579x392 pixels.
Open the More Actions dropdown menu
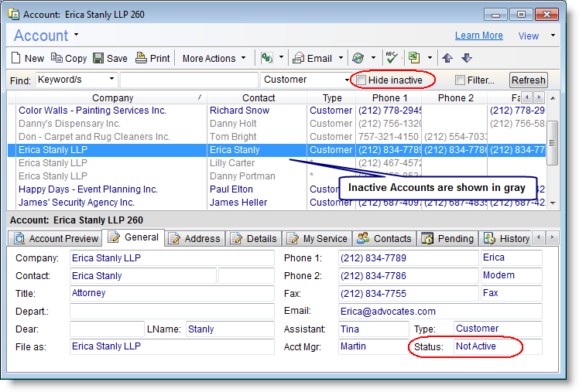214,58
